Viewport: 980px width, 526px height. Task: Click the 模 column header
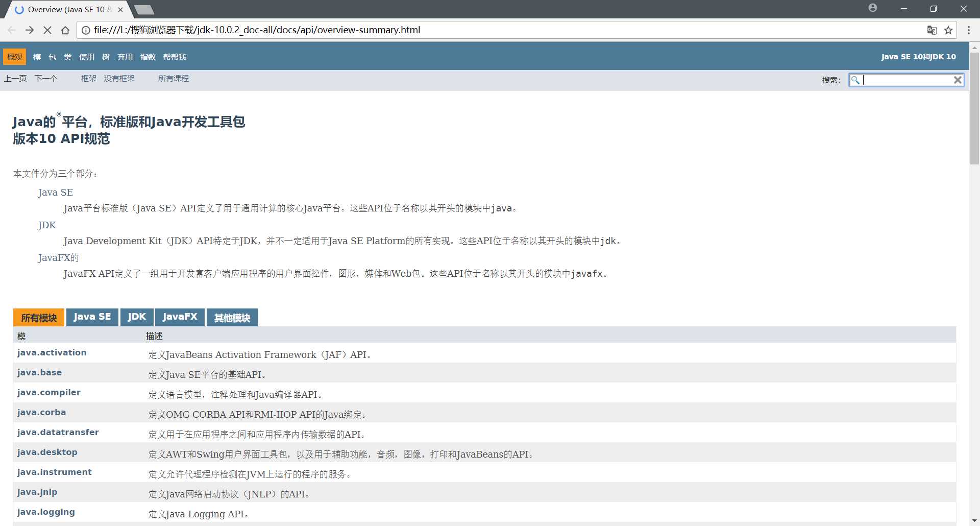21,336
